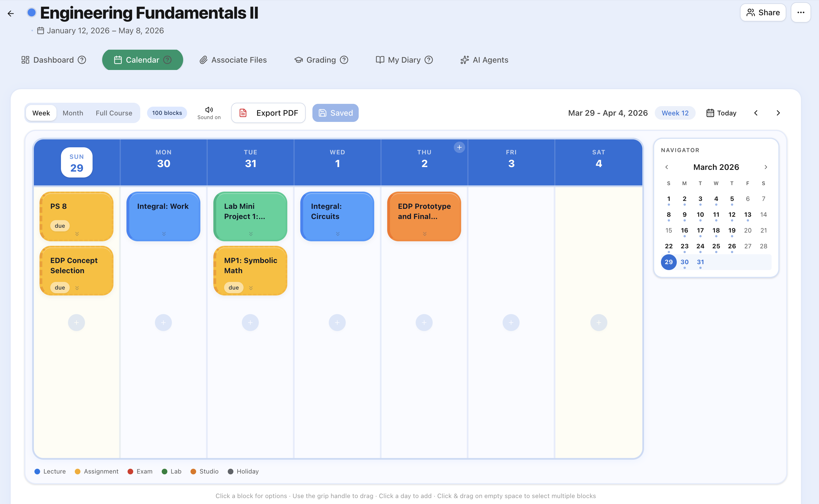Open more options via the ellipsis icon
This screenshot has height=504, width=819.
tap(801, 12)
